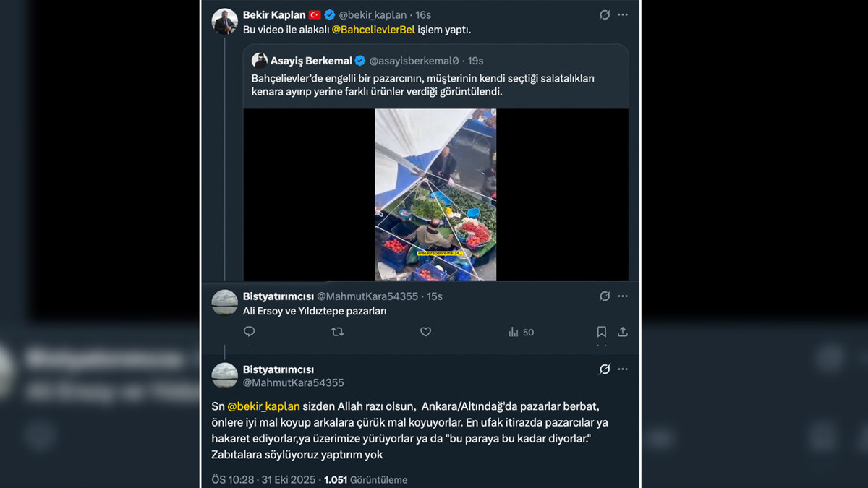Screen dimensions: 868x488
Task: Click Grok icon on the main Bistyatırımcısı tweet
Action: pyautogui.click(x=605, y=369)
